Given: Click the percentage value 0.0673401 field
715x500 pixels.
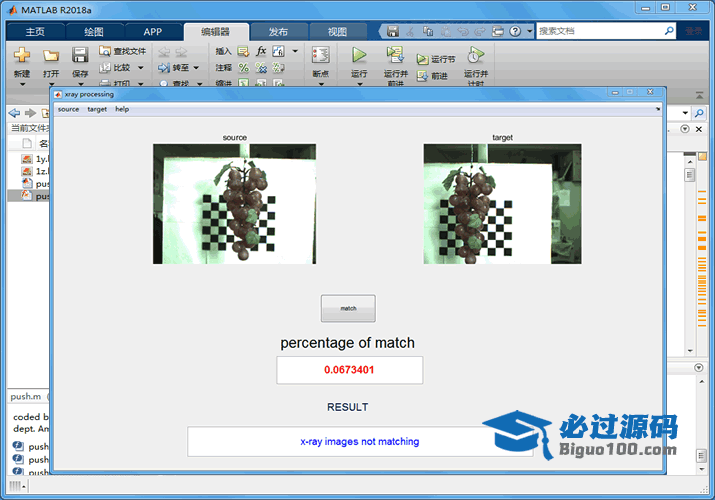Looking at the screenshot, I should 349,370.
